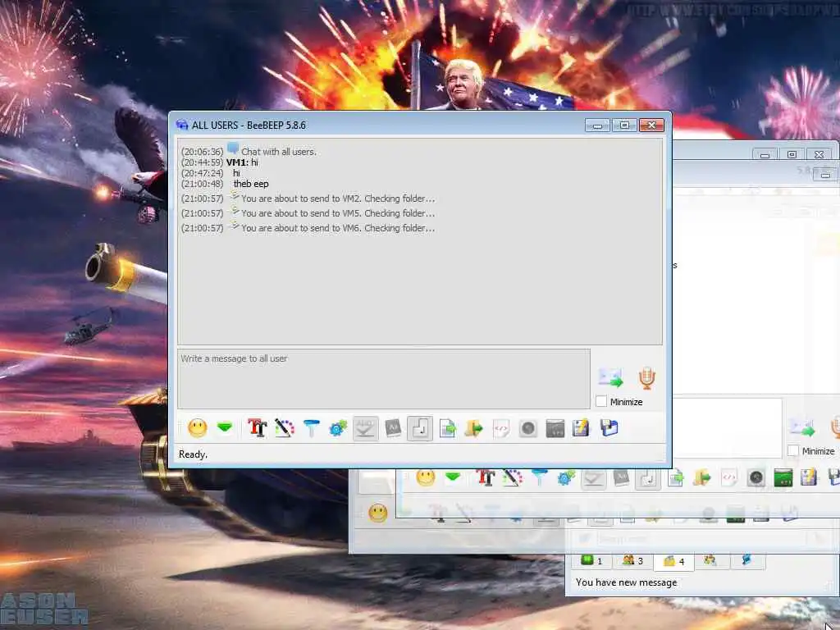Click the (20:47:24) hi message line

click(211, 173)
